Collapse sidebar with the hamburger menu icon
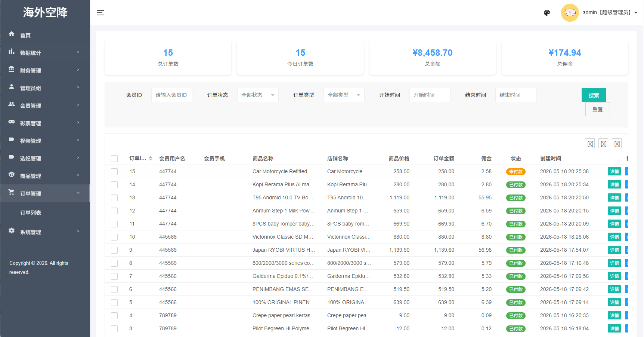This screenshot has width=644, height=337. tap(100, 13)
